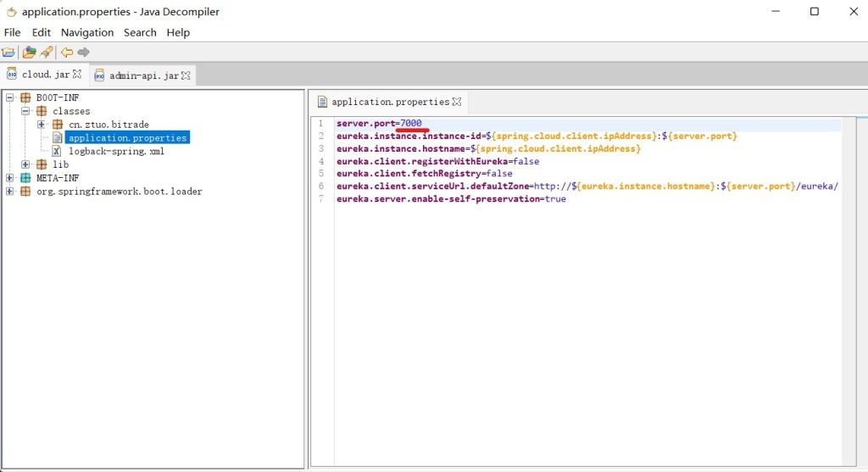Click the Open File toolbar icon

coord(8,53)
